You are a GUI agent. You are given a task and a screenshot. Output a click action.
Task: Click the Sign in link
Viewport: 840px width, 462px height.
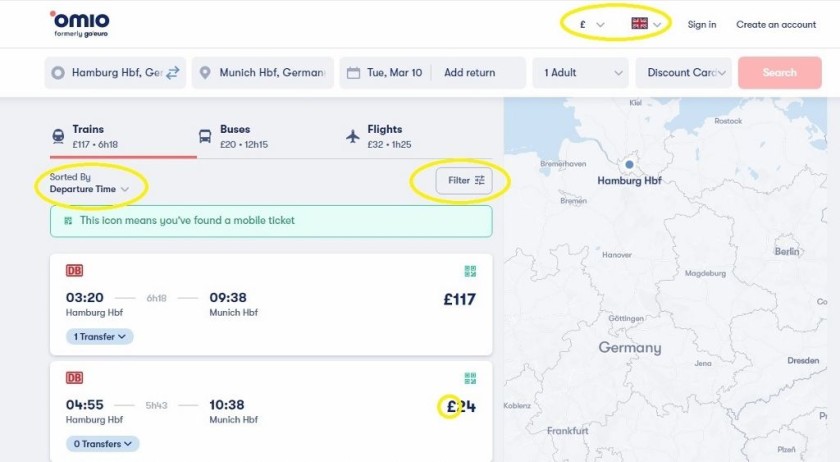click(702, 25)
